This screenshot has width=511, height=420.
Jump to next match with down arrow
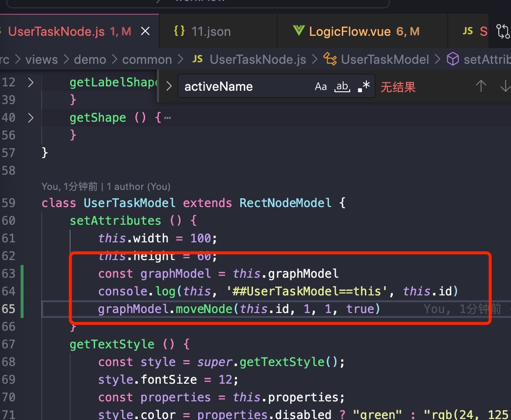coord(505,86)
